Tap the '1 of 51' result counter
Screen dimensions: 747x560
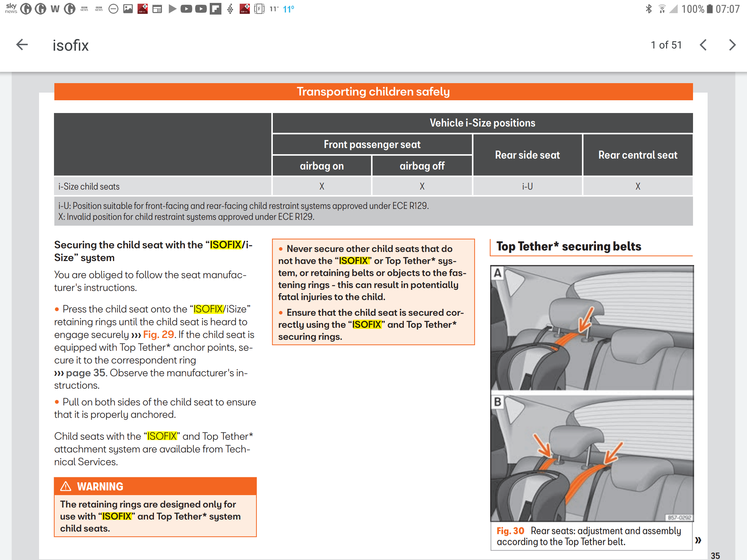pyautogui.click(x=666, y=45)
